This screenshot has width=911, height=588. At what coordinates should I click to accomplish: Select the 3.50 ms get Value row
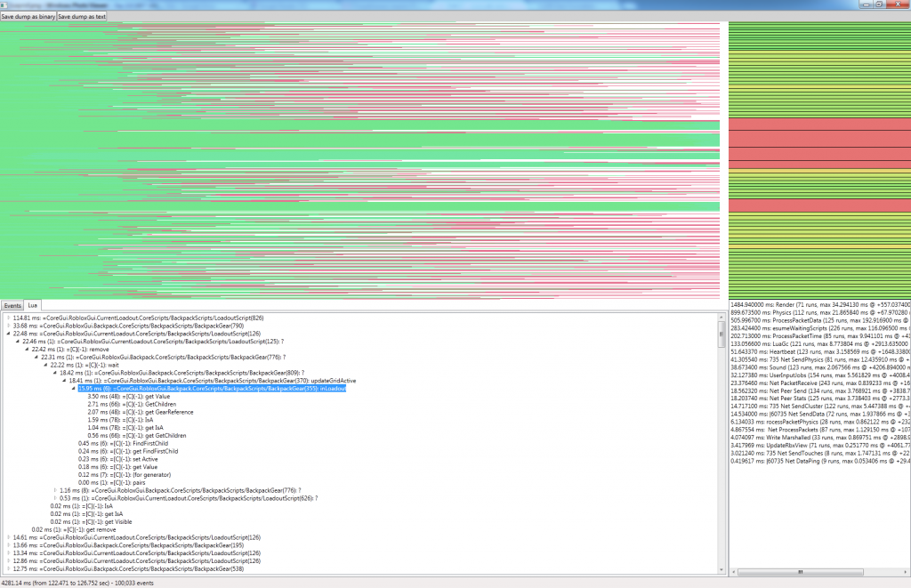coord(128,396)
